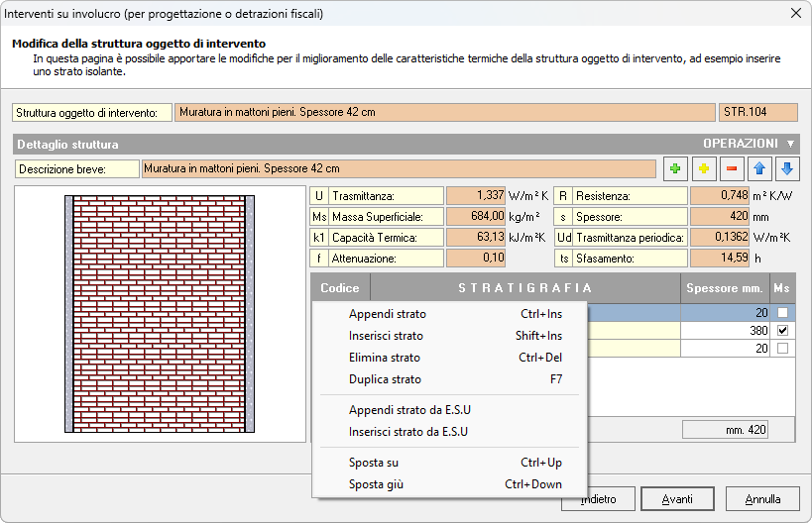Click the green plus append layer icon
812x523 pixels.
click(x=676, y=169)
